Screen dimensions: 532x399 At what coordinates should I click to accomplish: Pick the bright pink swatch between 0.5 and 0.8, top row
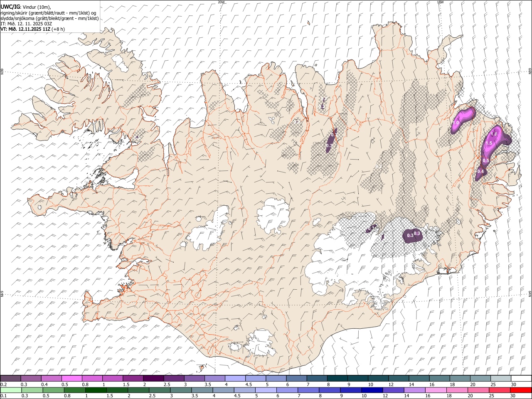click(72, 378)
